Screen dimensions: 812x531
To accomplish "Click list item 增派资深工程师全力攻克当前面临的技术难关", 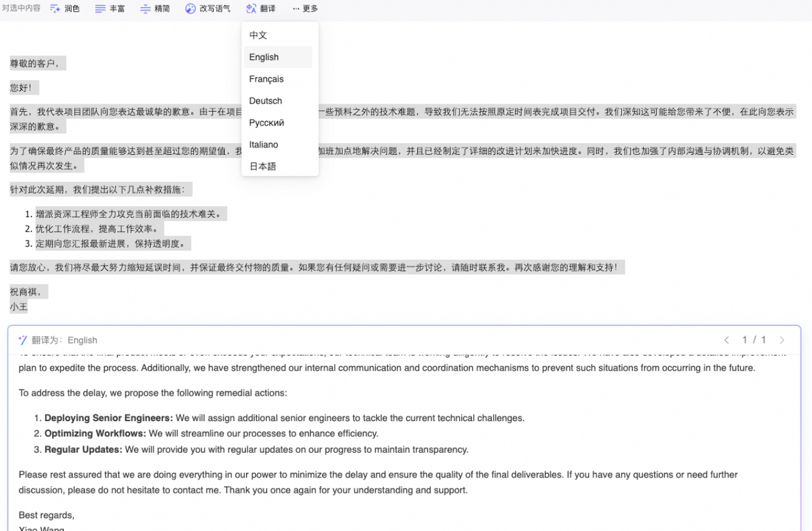I will coord(131,214).
